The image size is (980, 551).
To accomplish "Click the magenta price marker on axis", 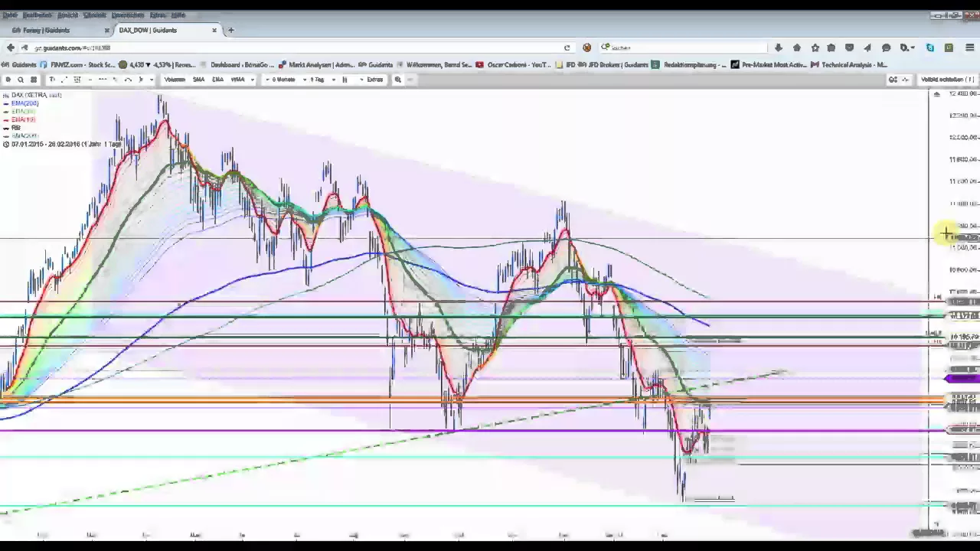I will [x=962, y=378].
